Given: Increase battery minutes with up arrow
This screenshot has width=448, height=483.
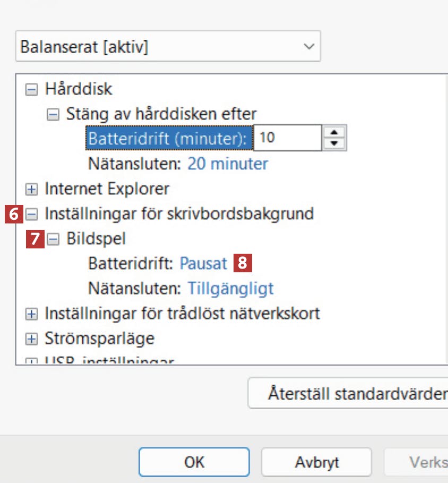Looking at the screenshot, I should click(334, 132).
